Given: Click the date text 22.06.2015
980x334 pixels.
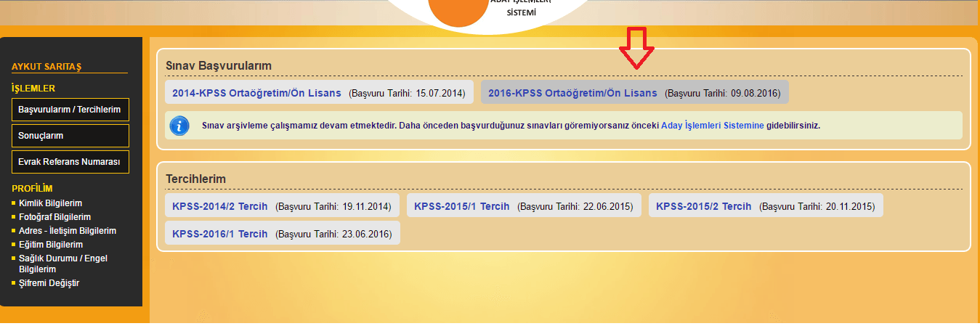Looking at the screenshot, I should point(607,207).
